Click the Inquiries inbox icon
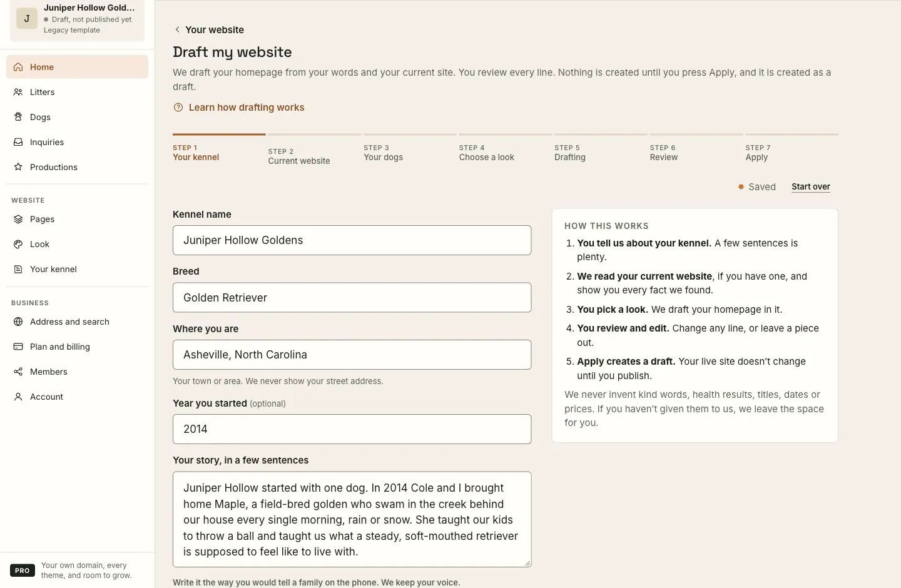901x588 pixels. [x=18, y=142]
